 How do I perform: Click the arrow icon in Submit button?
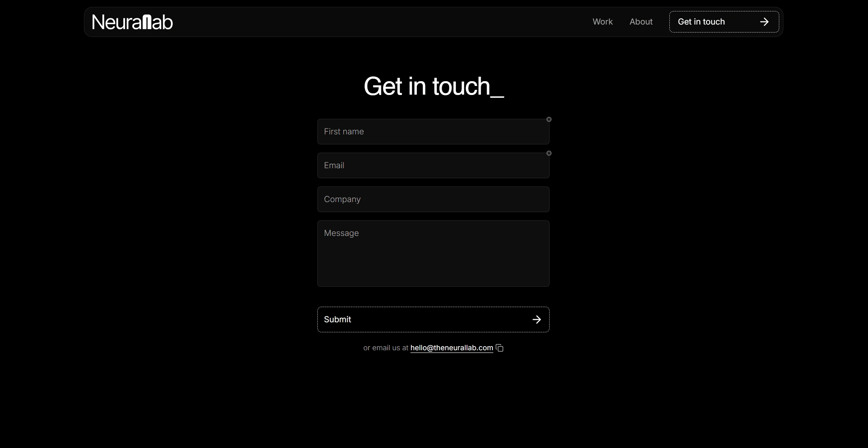click(x=536, y=320)
